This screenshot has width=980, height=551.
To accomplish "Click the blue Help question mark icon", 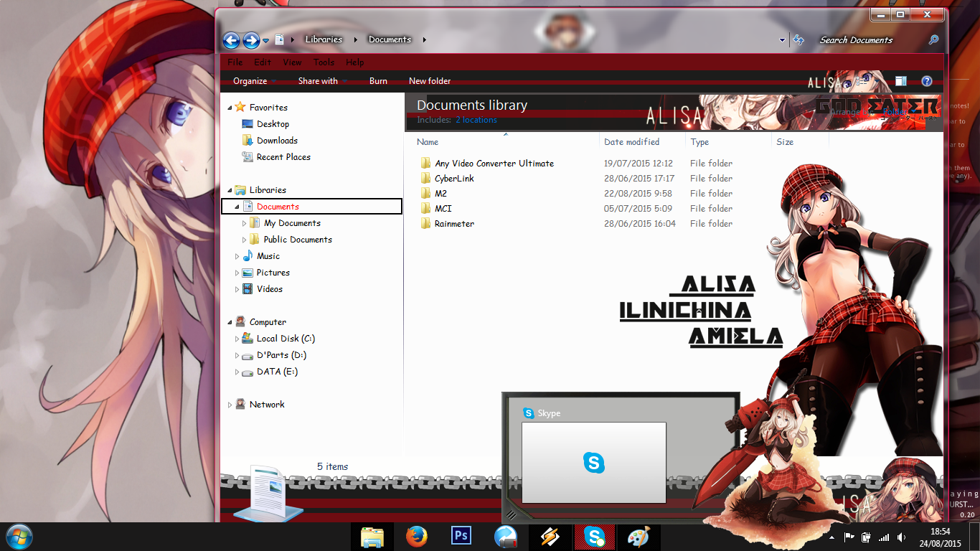I will pos(926,82).
